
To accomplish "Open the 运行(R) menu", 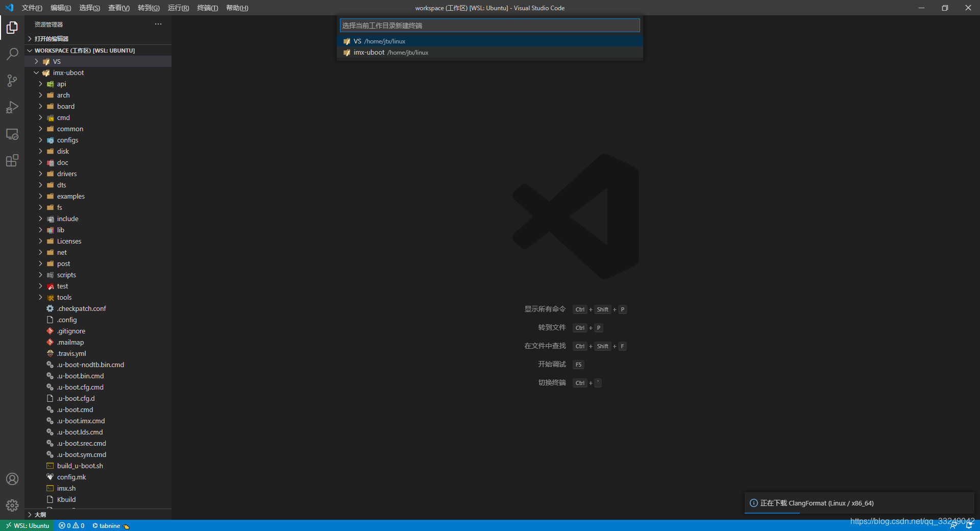I will [178, 8].
